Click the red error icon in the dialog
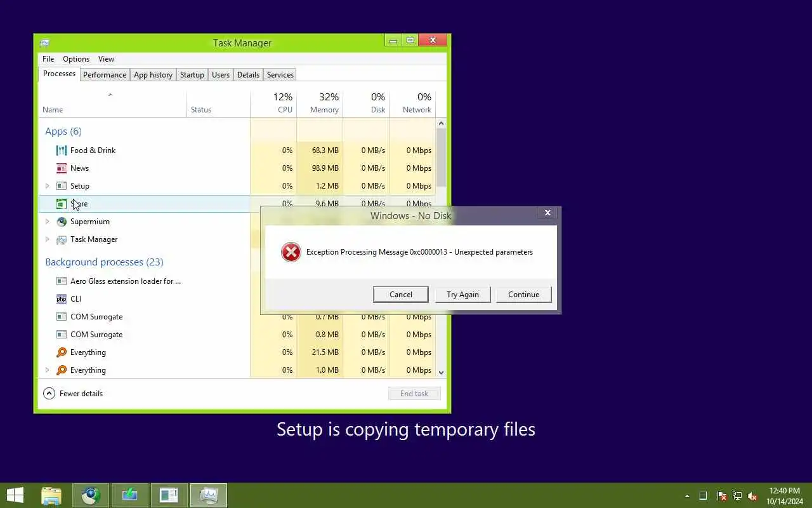 click(x=291, y=252)
